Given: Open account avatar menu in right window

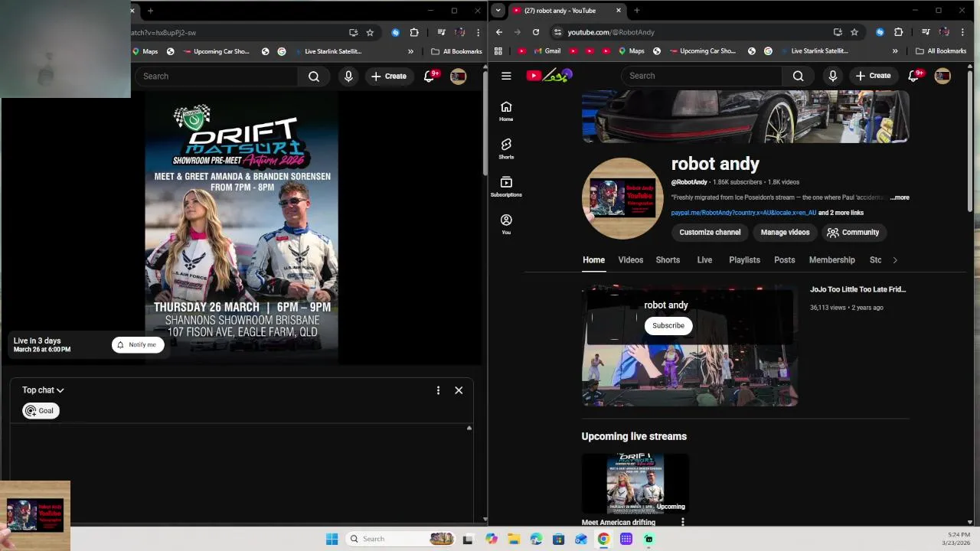Looking at the screenshot, I should (x=942, y=76).
